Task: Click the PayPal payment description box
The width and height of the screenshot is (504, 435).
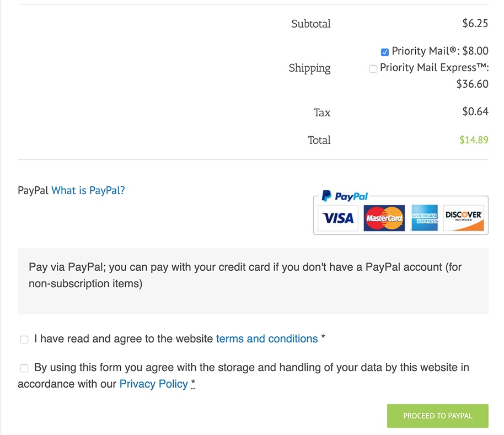Action: point(253,281)
